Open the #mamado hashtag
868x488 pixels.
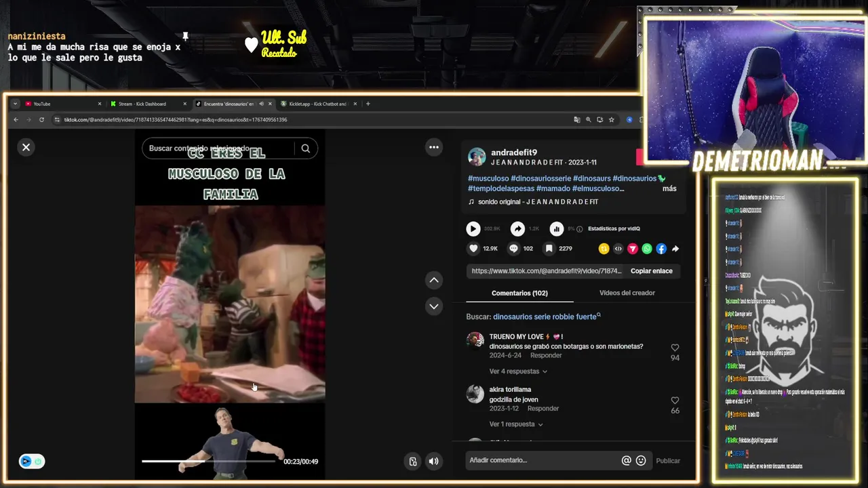(553, 188)
